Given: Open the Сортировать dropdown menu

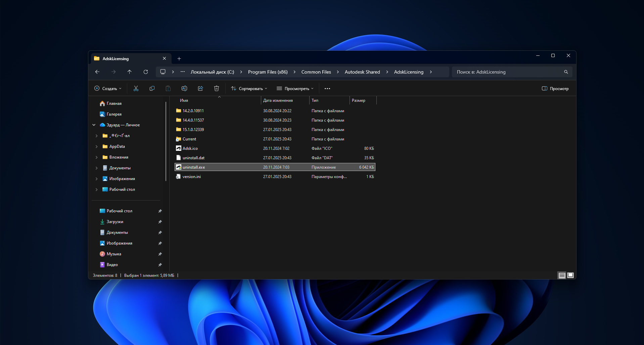Looking at the screenshot, I should (x=249, y=89).
